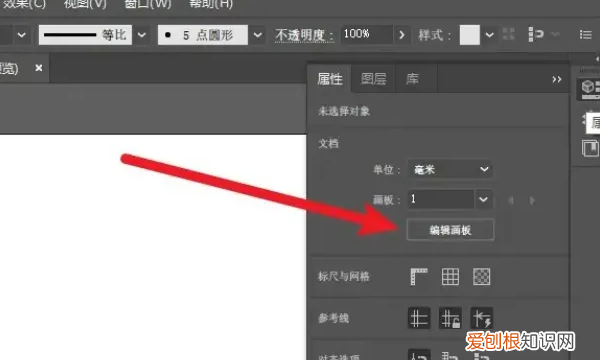Open the libraries panel icon in side dock
The width and height of the screenshot is (600, 360).
click(x=590, y=148)
